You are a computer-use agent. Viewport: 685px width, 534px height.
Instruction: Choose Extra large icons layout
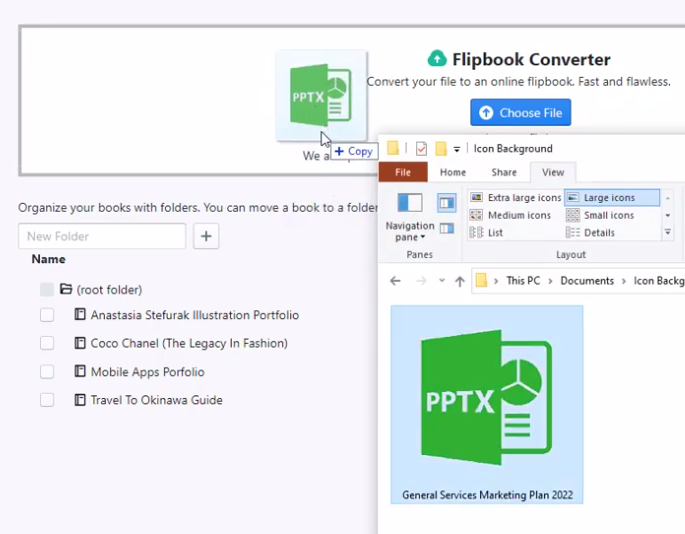pyautogui.click(x=515, y=198)
